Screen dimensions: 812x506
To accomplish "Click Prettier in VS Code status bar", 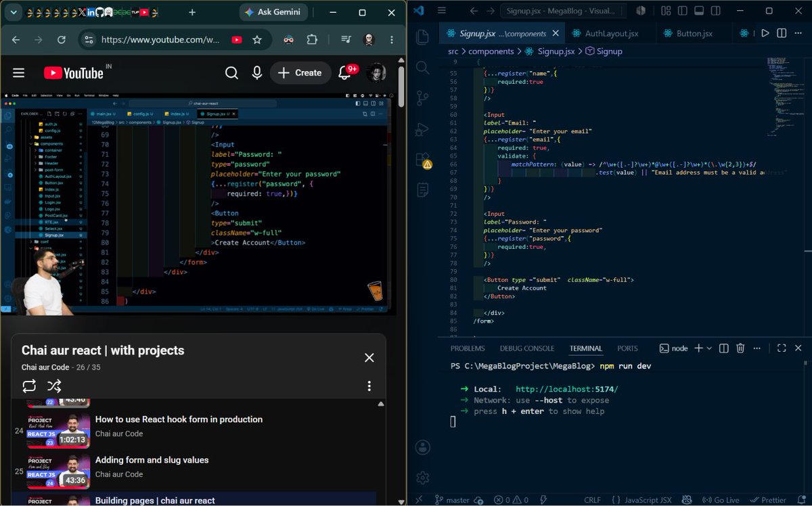I will (767, 500).
